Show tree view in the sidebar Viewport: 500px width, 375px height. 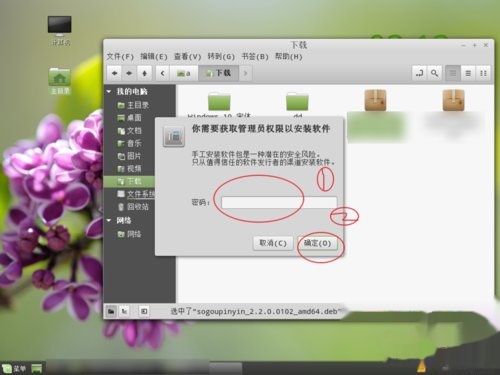[124, 311]
